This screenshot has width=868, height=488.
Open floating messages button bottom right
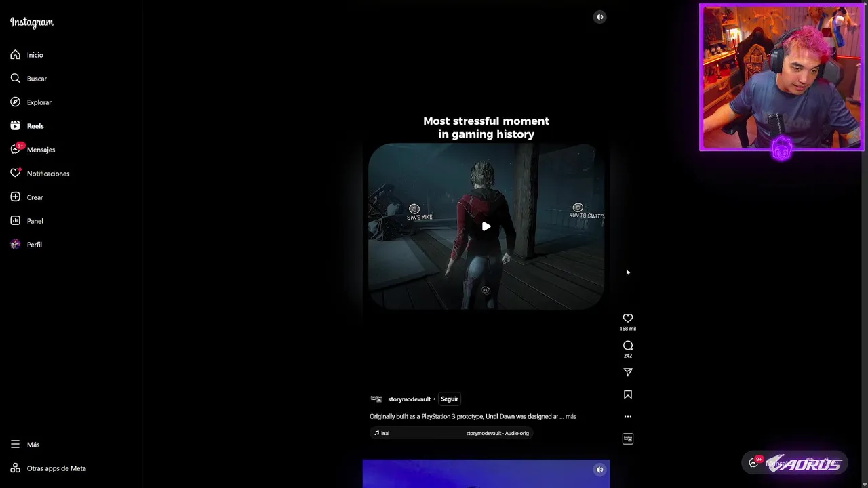(x=793, y=464)
